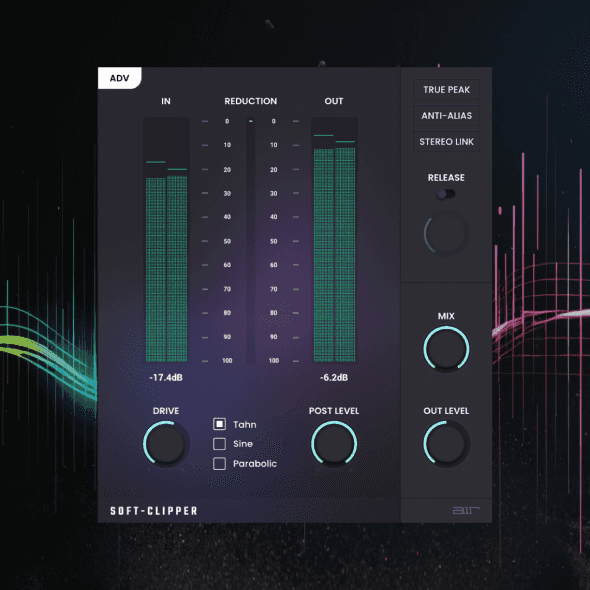
Task: Switch the RELEASE toggle
Action: point(446,194)
